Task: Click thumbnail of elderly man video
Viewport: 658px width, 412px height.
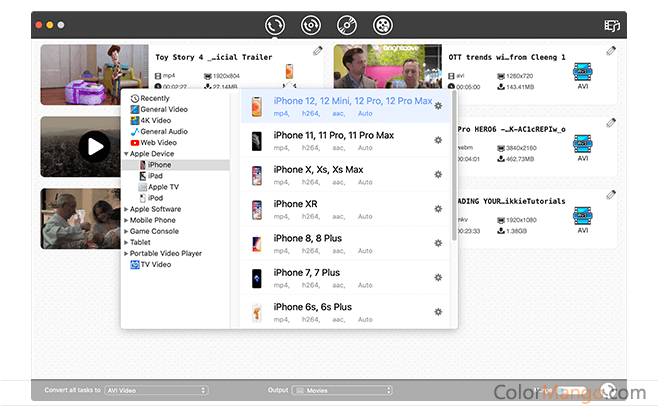Action: [81, 219]
